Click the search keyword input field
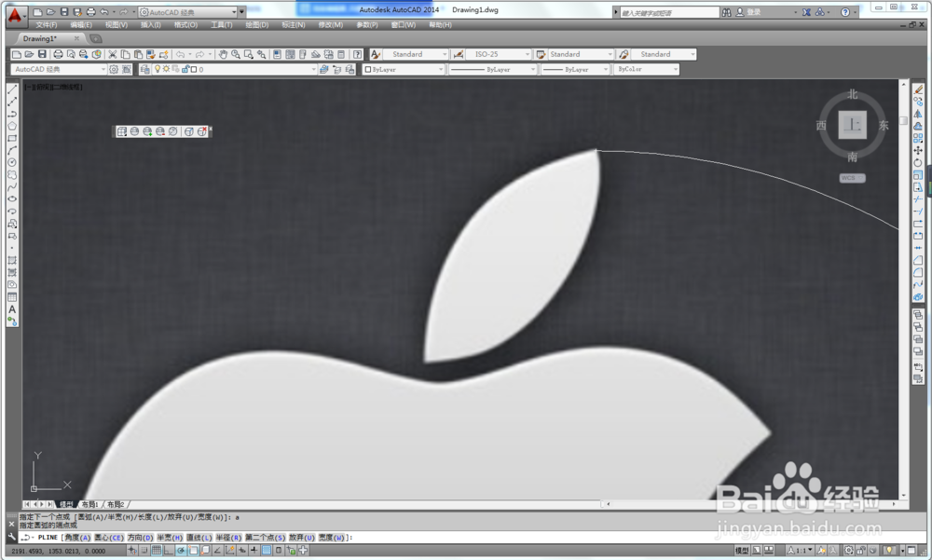 click(x=669, y=12)
